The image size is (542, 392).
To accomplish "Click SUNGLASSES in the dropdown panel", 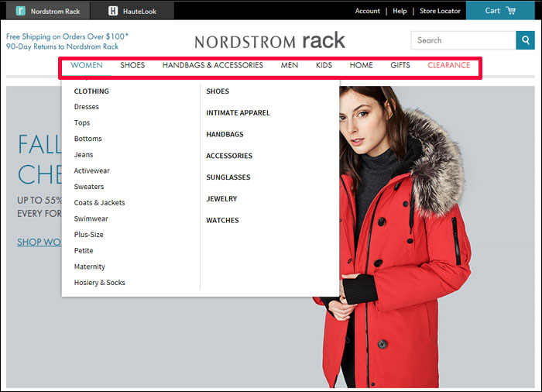I will click(228, 177).
